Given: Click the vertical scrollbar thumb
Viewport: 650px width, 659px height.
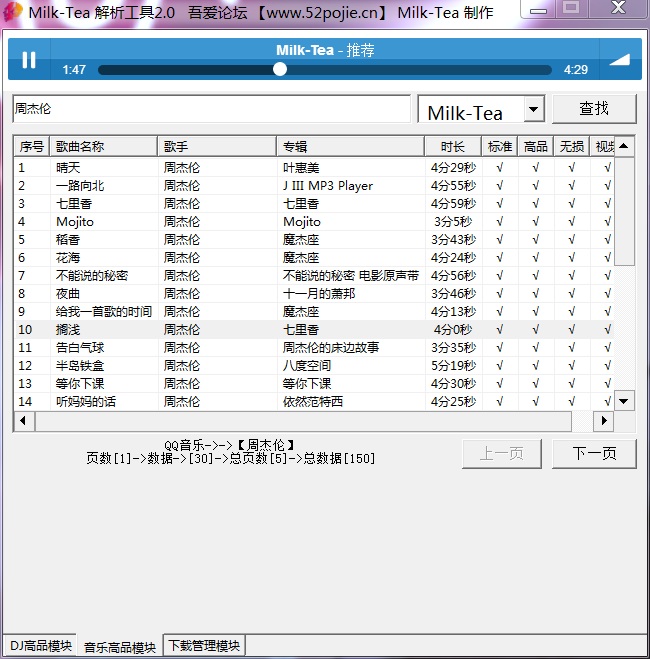Looking at the screenshot, I should click(624, 211).
